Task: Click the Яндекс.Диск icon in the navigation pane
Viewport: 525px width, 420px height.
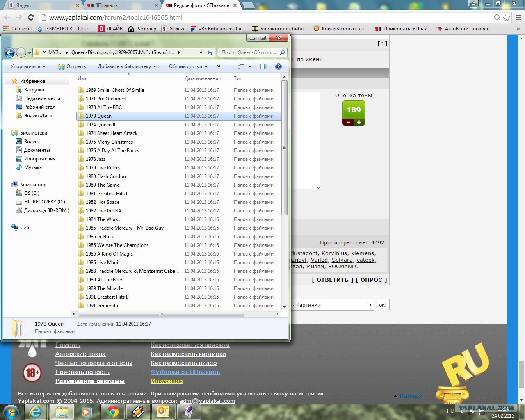Action: tap(18, 116)
